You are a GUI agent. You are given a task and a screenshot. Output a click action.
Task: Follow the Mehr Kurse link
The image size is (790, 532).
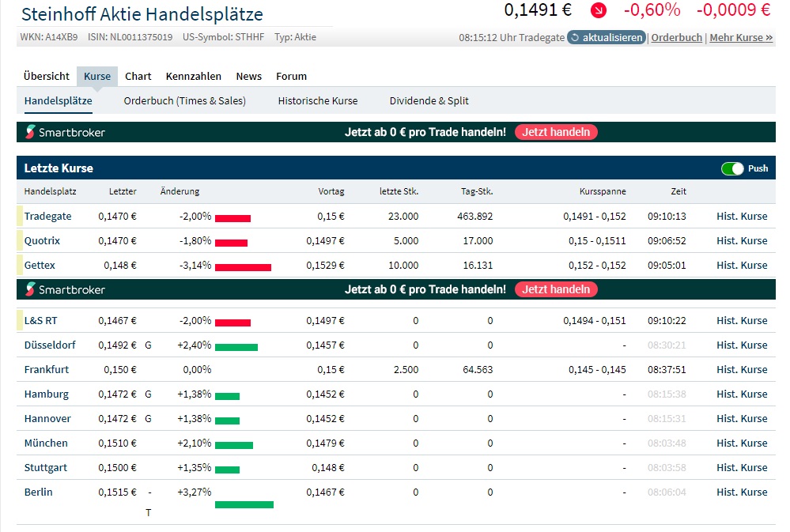click(741, 38)
